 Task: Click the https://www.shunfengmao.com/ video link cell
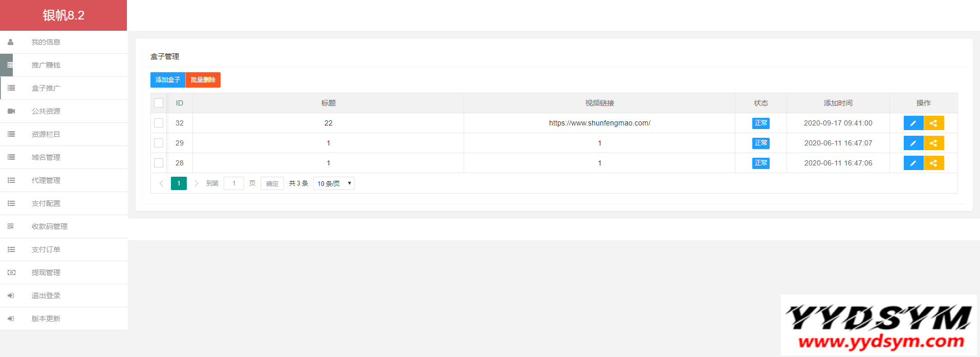599,123
